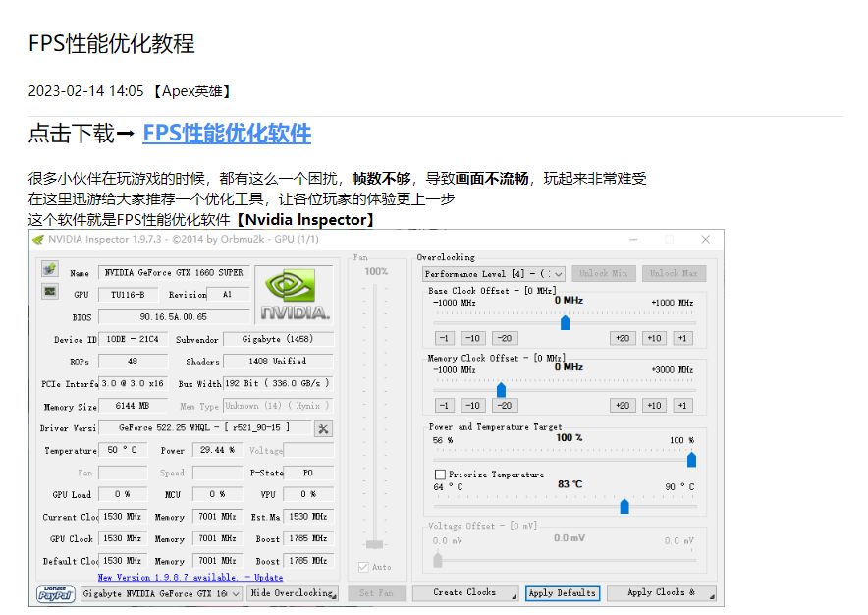
Task: Click Memory Clock Offset +1 button
Action: (x=682, y=406)
